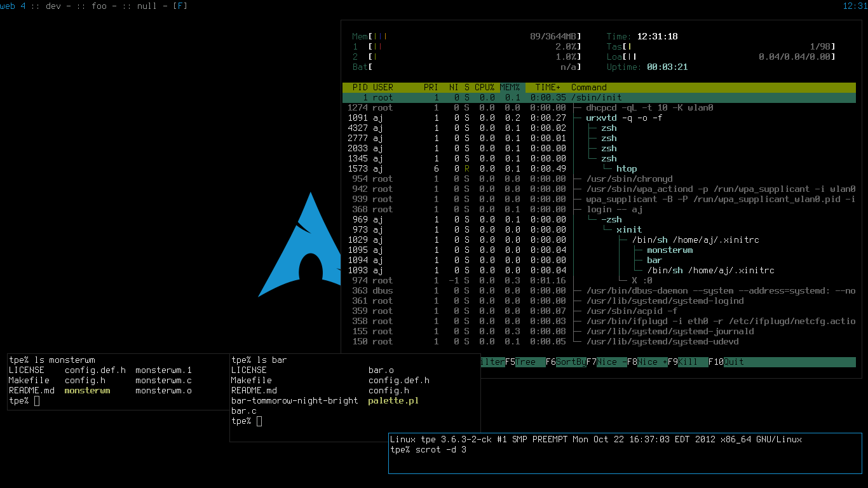Click the 12:31 clock in the top bar
This screenshot has width=868, height=488.
click(x=855, y=6)
